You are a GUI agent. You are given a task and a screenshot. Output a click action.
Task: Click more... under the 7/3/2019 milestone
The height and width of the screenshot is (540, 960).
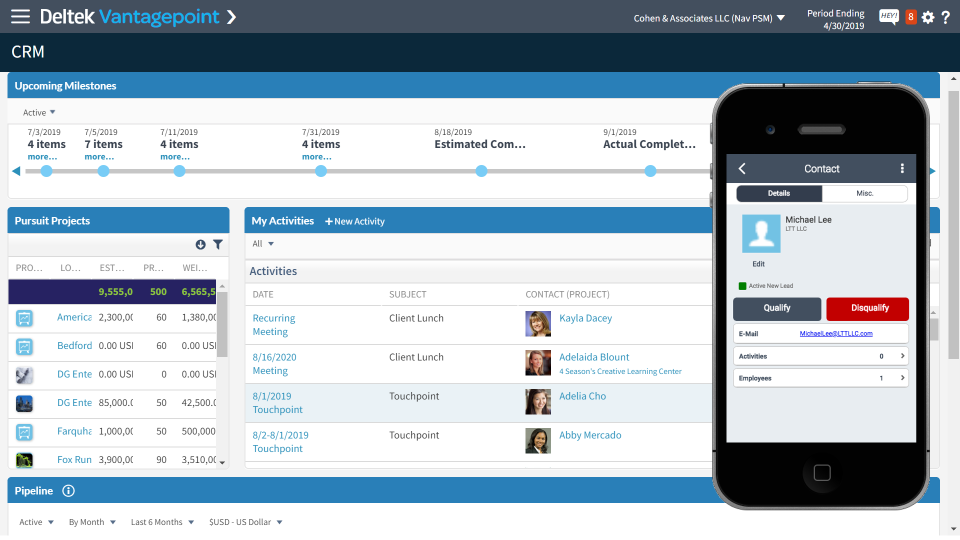tap(42, 157)
